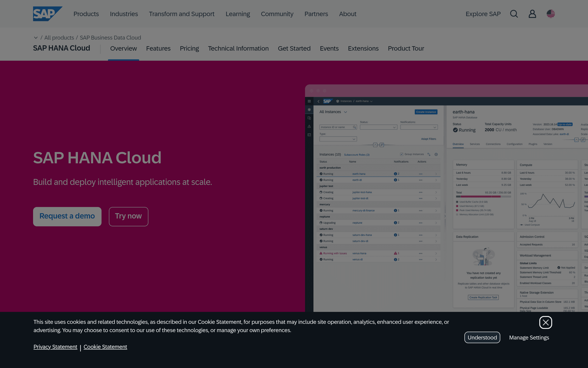This screenshot has width=588, height=368.
Task: Expand the All Instances dropdown in the screenshot
Action: pyautogui.click(x=345, y=112)
